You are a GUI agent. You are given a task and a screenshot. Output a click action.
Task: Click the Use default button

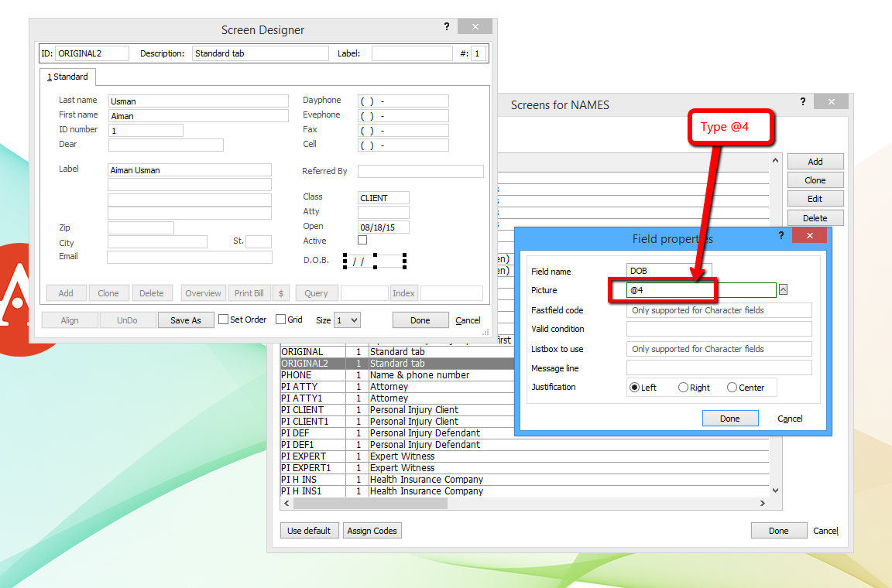point(309,531)
